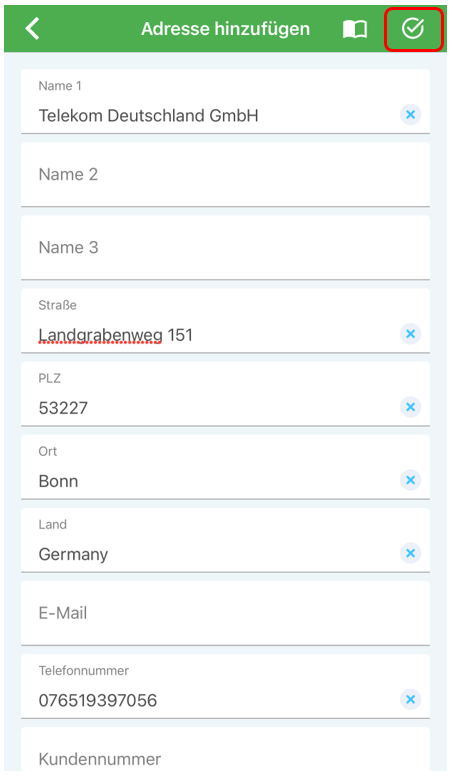Edit the country text Germany
453x778 pixels.
coord(73,555)
